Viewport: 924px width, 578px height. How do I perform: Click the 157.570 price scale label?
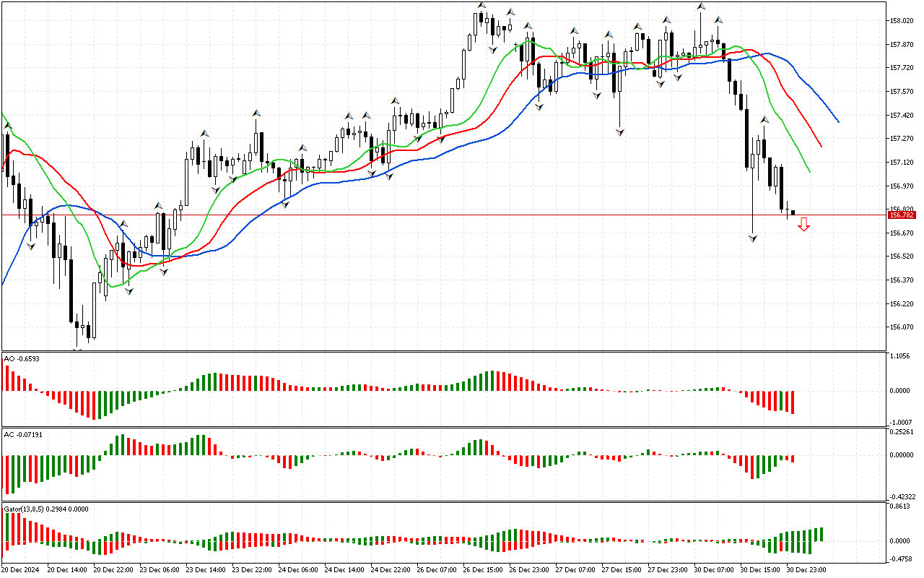[903, 92]
